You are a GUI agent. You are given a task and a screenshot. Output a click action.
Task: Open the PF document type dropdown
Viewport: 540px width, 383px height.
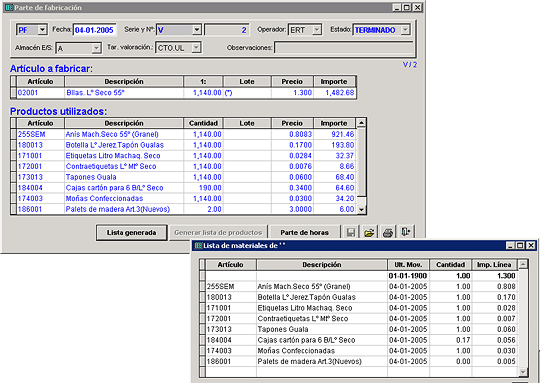(42, 30)
